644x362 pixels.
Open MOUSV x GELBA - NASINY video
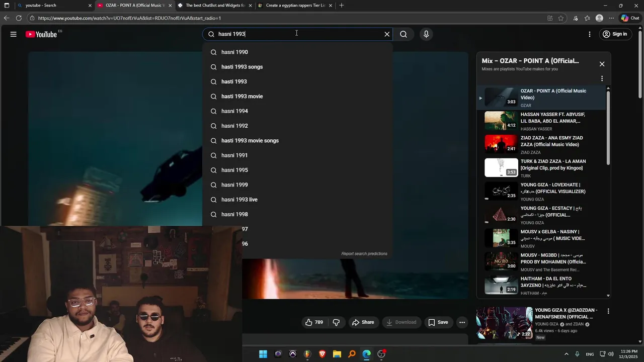[x=542, y=238]
